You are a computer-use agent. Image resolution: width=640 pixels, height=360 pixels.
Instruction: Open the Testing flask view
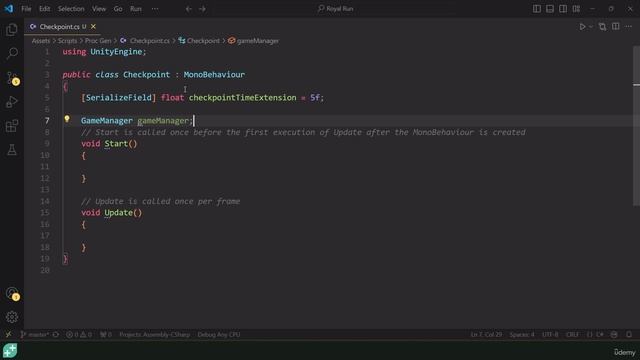click(x=12, y=150)
